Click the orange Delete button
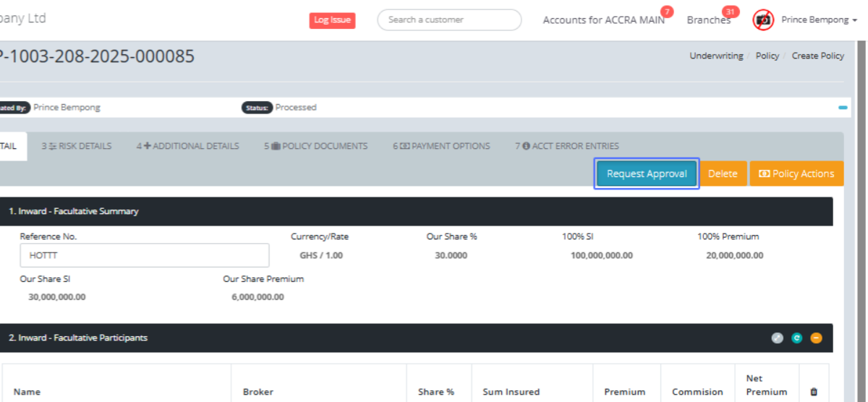 tap(723, 174)
